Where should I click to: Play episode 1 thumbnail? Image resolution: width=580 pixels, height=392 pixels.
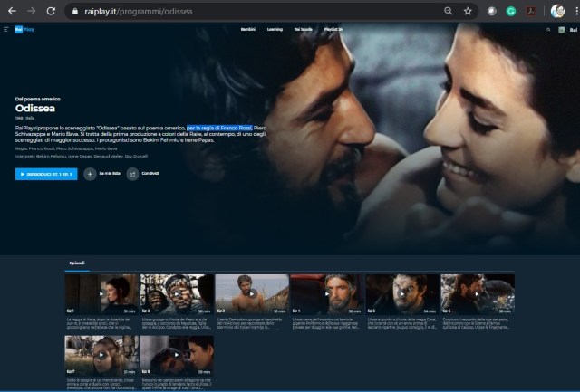click(x=101, y=292)
